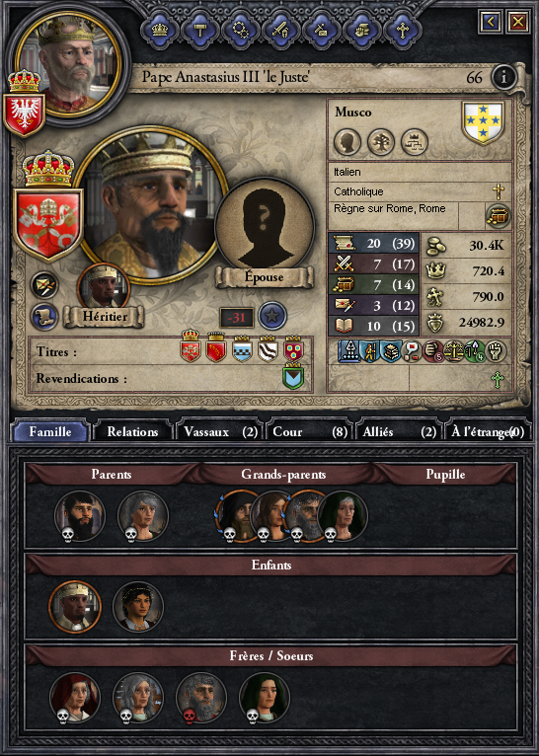Open the dynasty tree icon for Musco
The height and width of the screenshot is (756, 539).
coord(381,142)
